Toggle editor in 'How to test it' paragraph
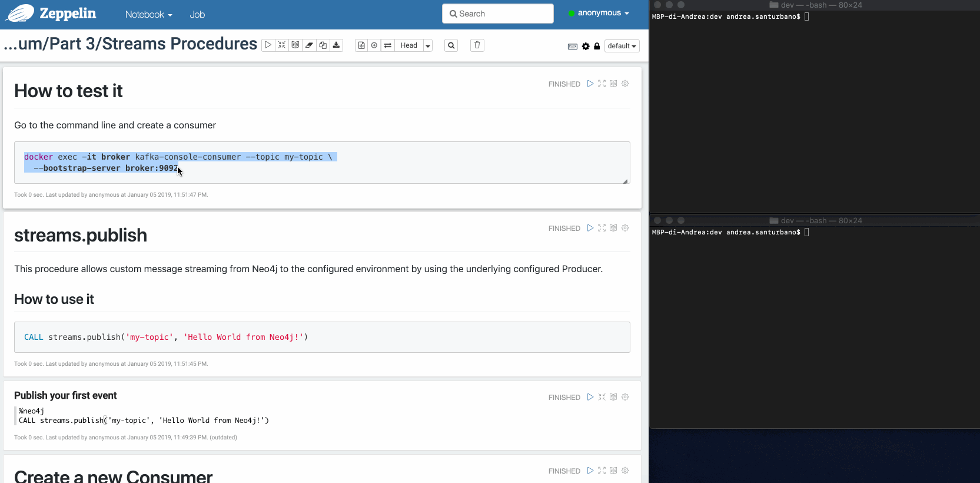This screenshot has width=980, height=483. [x=602, y=84]
